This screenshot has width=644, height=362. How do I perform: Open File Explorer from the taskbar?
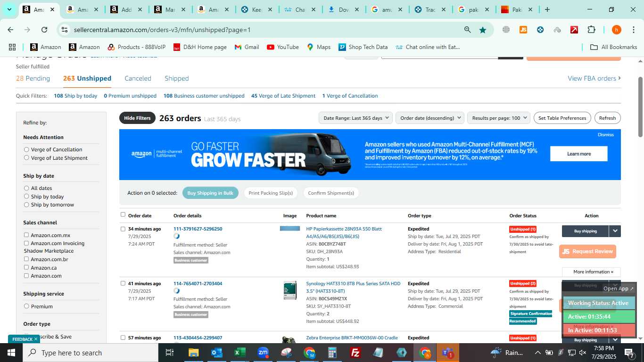193,353
